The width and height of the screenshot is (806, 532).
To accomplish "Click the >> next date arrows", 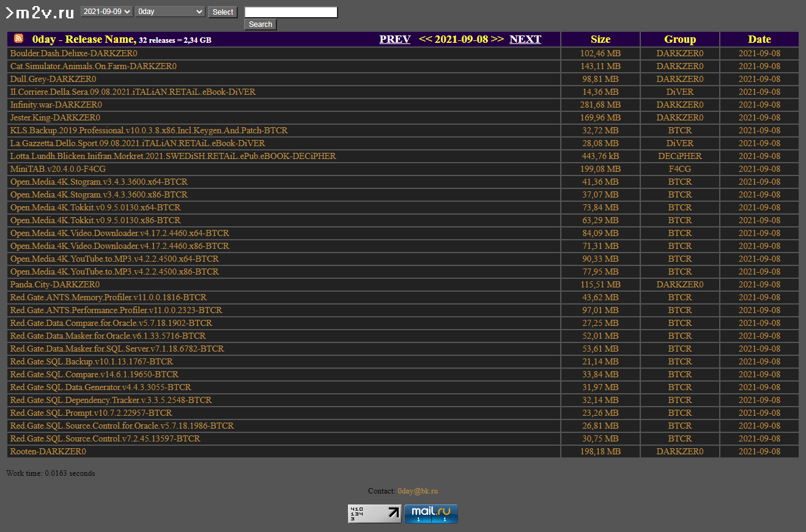I will point(497,39).
